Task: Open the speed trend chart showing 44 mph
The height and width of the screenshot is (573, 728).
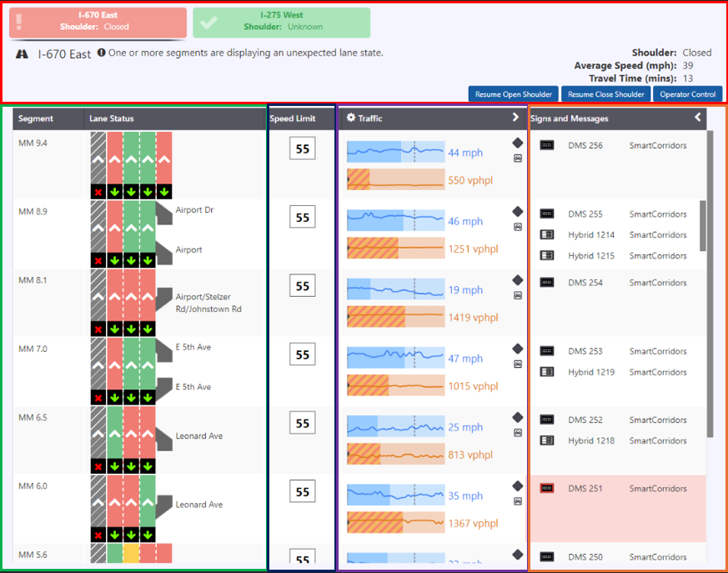Action: point(396,151)
